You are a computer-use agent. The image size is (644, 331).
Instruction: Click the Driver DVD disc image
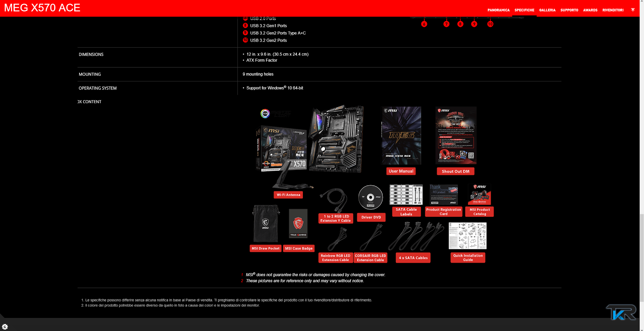(371, 197)
